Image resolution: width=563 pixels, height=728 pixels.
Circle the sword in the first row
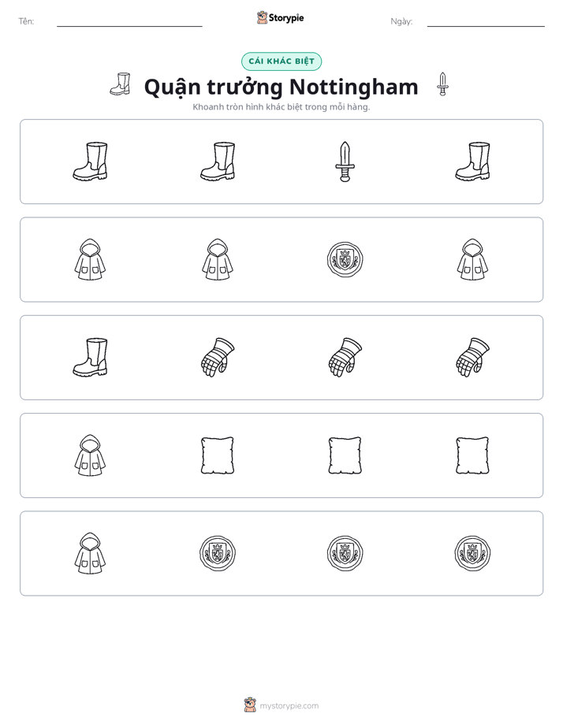tap(345, 162)
